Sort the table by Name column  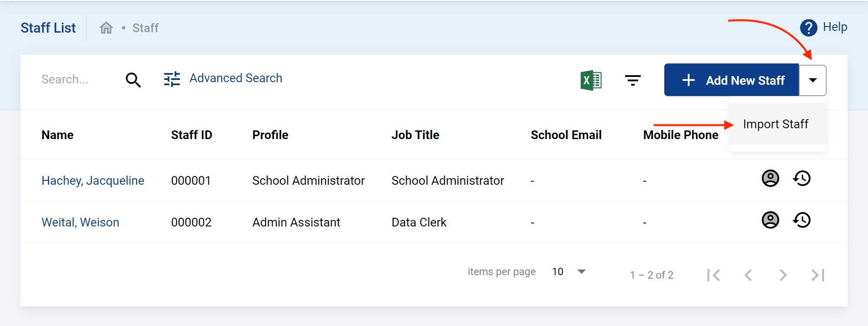[x=57, y=135]
